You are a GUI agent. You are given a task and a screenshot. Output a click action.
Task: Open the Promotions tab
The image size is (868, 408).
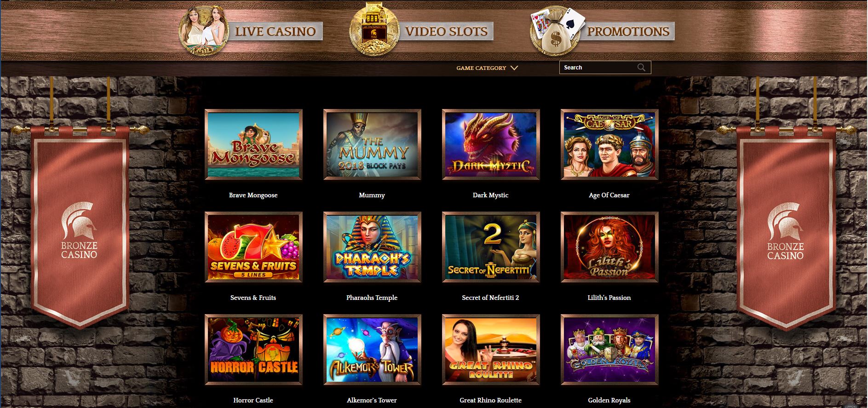pyautogui.click(x=628, y=31)
